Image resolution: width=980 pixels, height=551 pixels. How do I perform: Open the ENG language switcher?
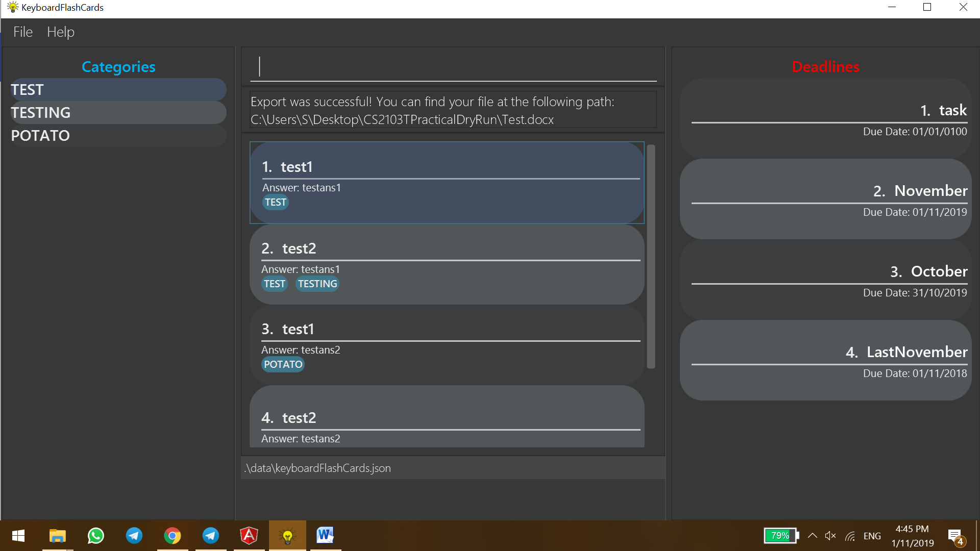872,536
